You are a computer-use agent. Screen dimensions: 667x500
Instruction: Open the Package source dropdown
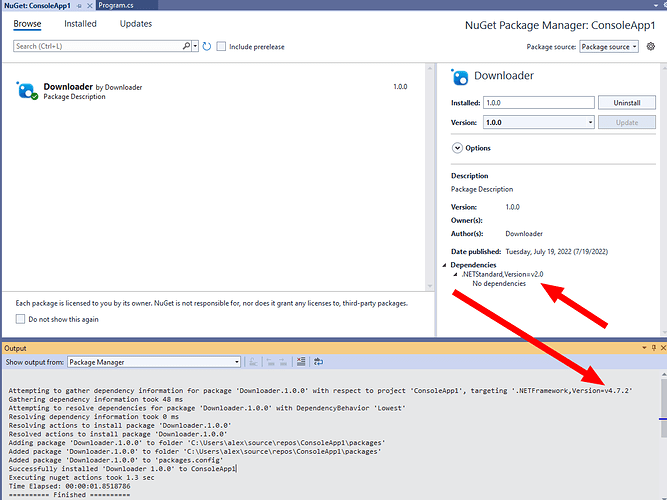click(x=609, y=47)
